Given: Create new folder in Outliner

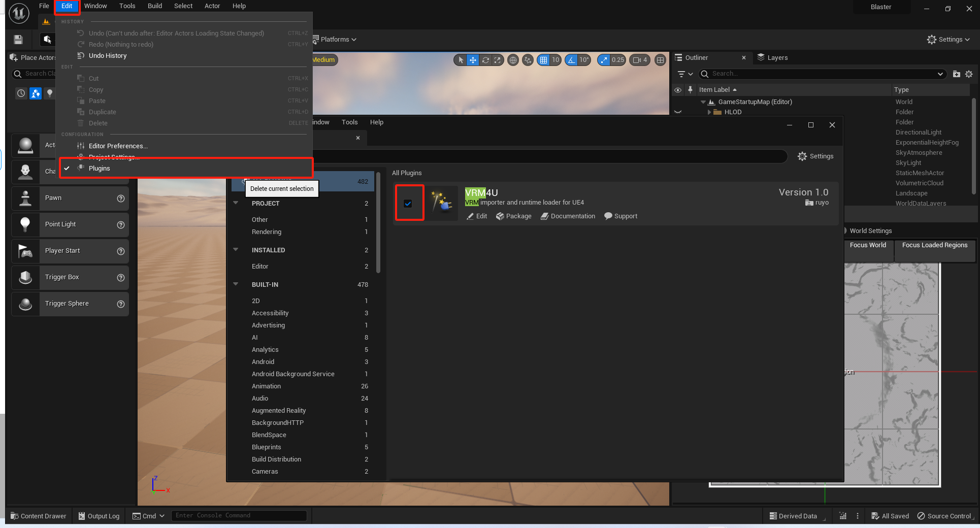Looking at the screenshot, I should [x=956, y=74].
